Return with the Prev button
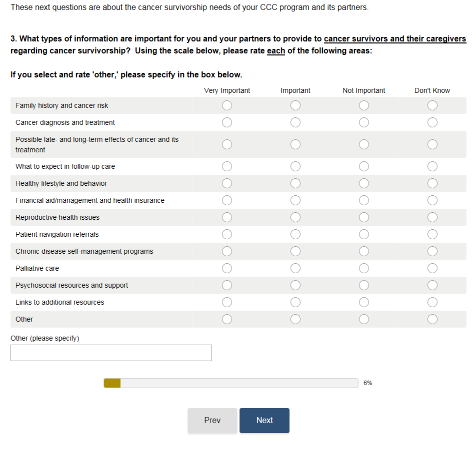476x452 pixels. pyautogui.click(x=212, y=421)
